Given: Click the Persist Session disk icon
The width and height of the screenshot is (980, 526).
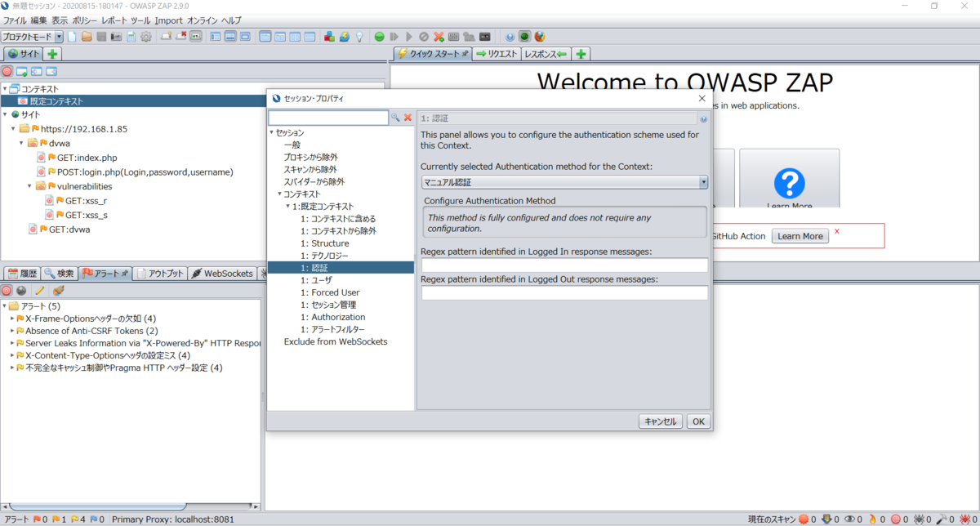Looking at the screenshot, I should (101, 37).
